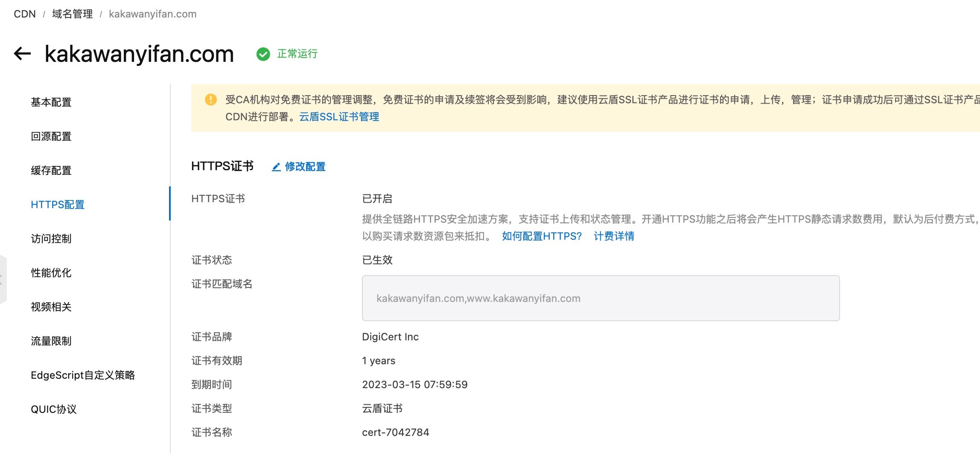980x453 pixels.
Task: Open the 计费详情 billing details link
Action: point(614,236)
